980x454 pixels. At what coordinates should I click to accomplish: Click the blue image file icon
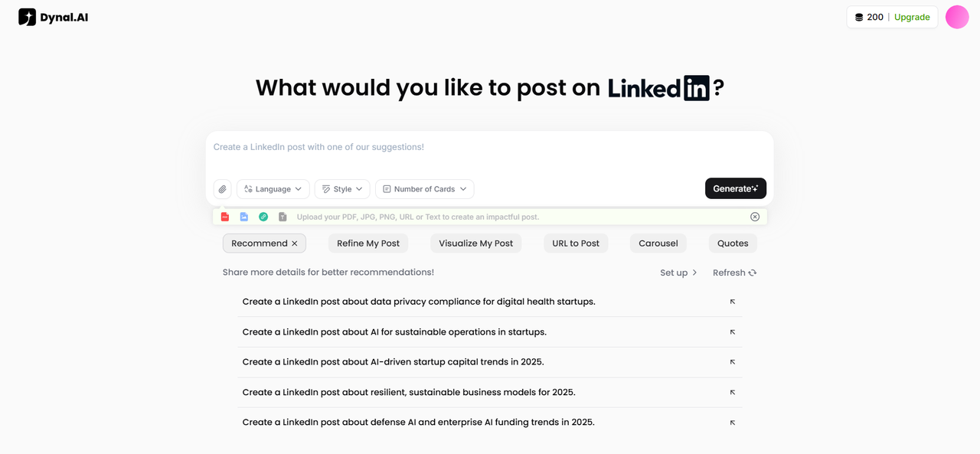pyautogui.click(x=244, y=217)
